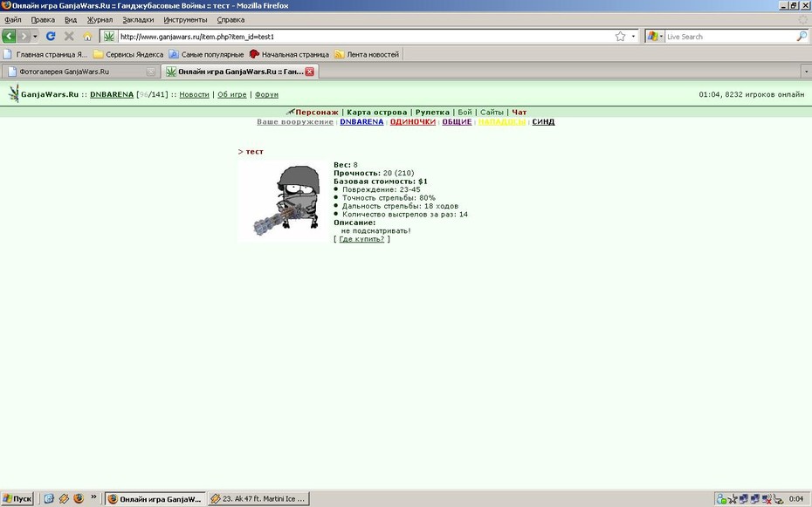812x507 pixels.
Task: Click the Бой link
Action: tap(465, 112)
